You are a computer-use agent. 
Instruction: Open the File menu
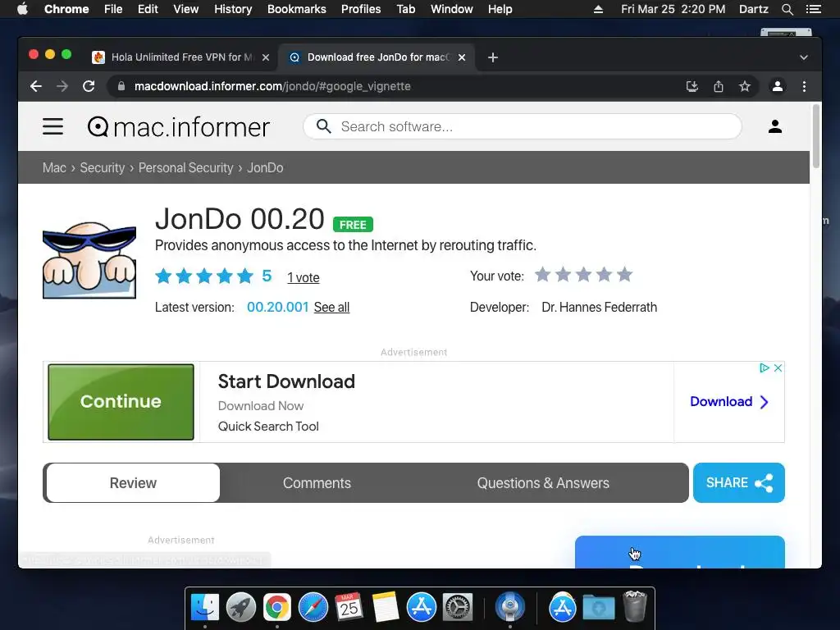pos(113,9)
